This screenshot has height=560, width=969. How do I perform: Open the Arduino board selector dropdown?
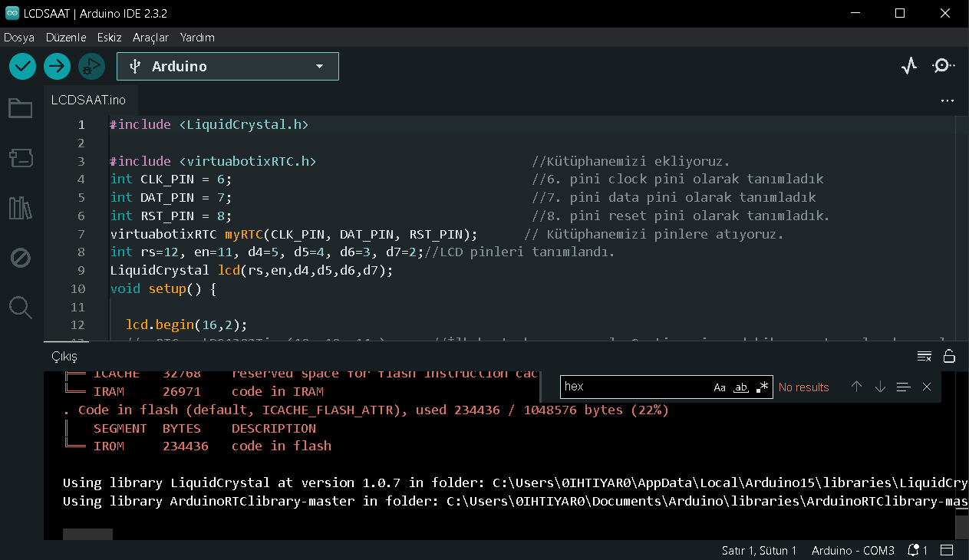point(228,66)
